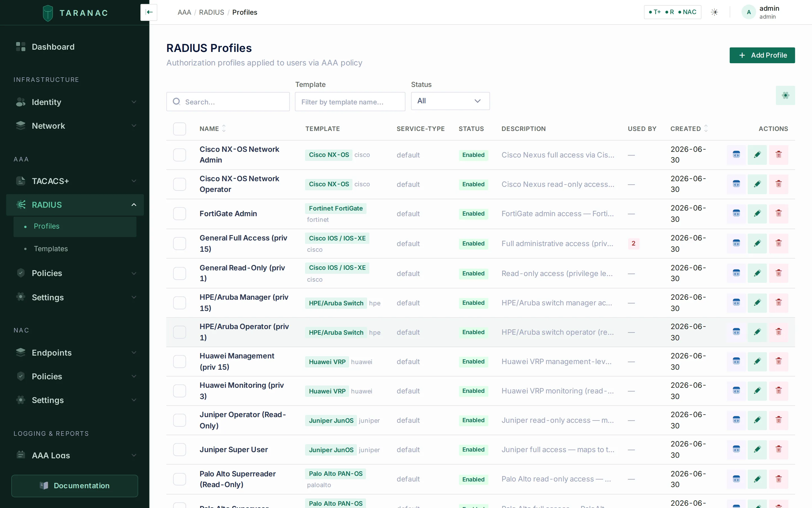This screenshot has width=812, height=508.
Task: Click the Fortinet FortiGate template tag
Action: tap(336, 208)
